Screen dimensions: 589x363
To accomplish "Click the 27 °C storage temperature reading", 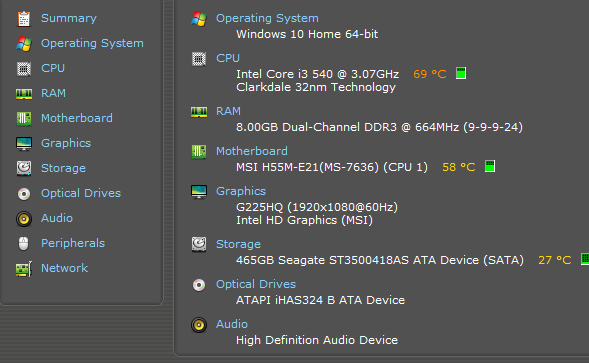I will click(555, 260).
